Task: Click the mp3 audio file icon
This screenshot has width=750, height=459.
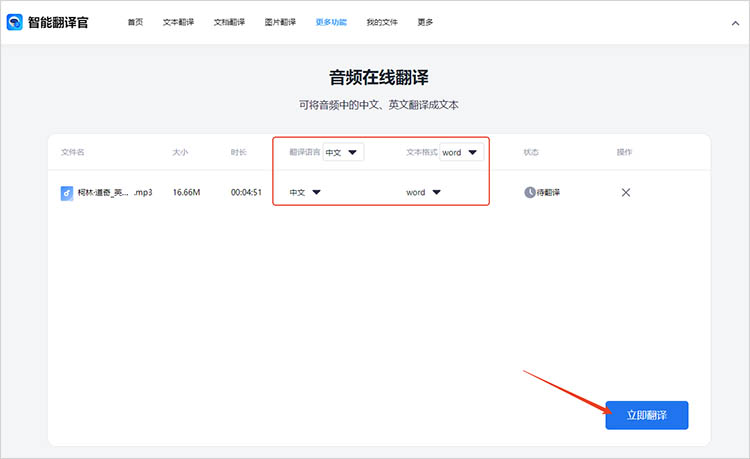Action: pyautogui.click(x=66, y=193)
